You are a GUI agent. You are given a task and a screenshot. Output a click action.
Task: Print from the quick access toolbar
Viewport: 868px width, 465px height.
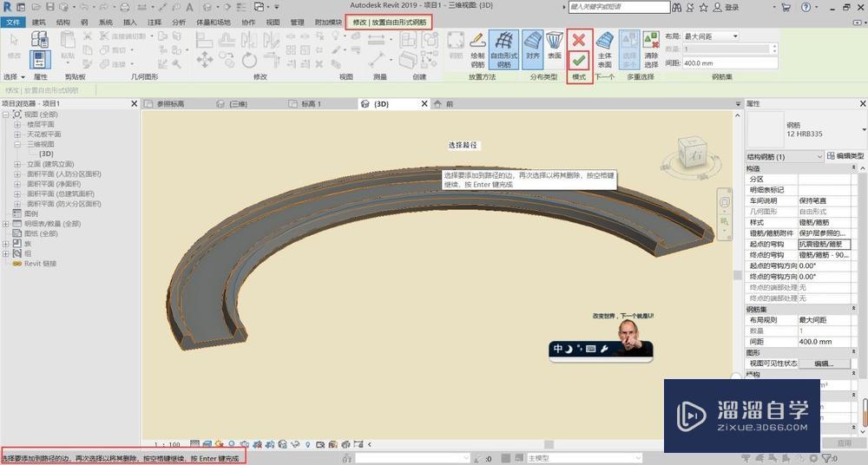pos(125,7)
